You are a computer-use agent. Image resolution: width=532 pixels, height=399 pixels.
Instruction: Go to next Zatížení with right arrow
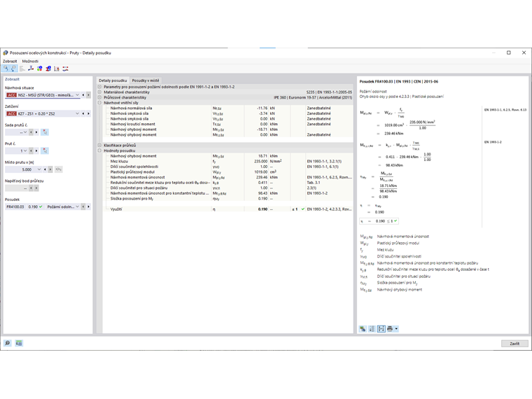coord(89,113)
